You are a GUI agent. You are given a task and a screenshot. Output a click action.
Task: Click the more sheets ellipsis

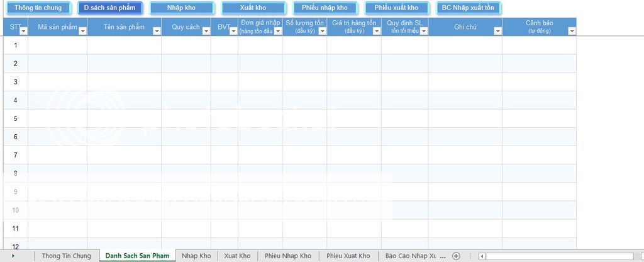(443, 256)
